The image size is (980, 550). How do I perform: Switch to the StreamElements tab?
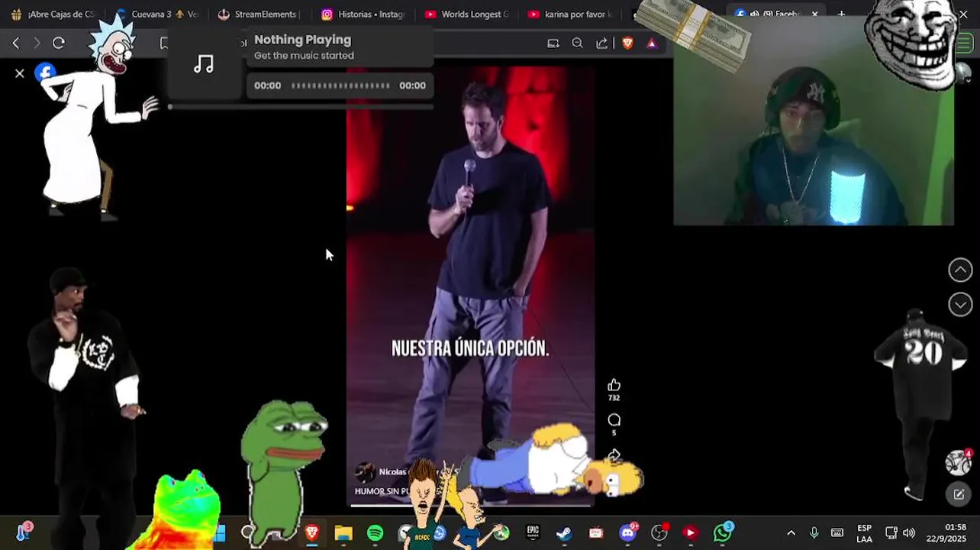click(x=260, y=14)
